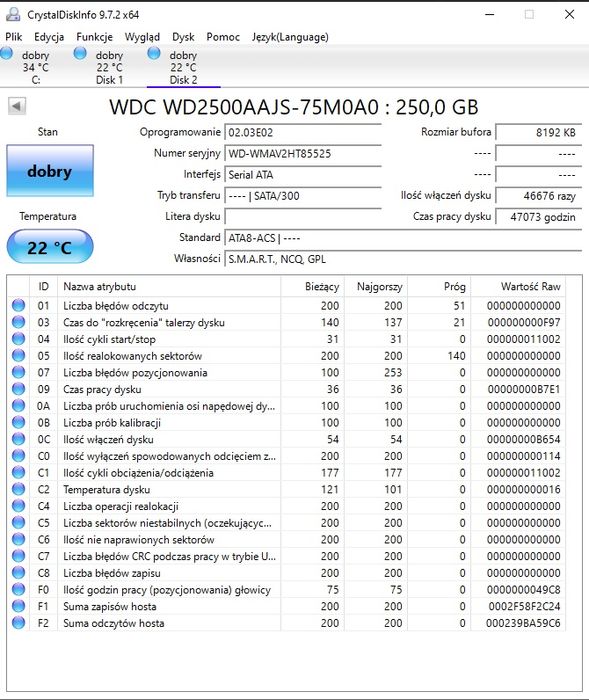Viewport: 589px width, 700px height.
Task: Click status orb for attribute C7 CRC errors
Action: coord(18,556)
